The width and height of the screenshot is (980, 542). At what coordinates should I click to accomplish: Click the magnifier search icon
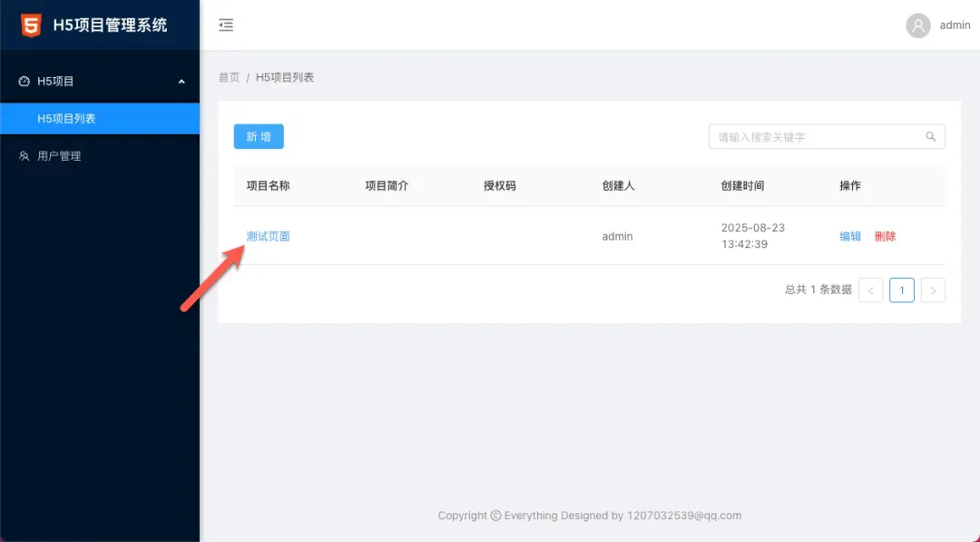[x=930, y=137]
